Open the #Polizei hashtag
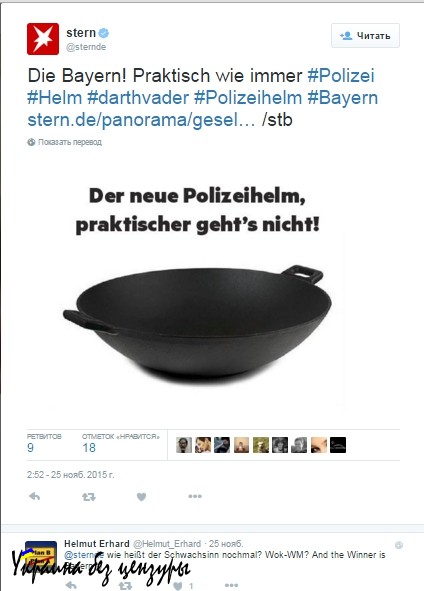 click(341, 75)
